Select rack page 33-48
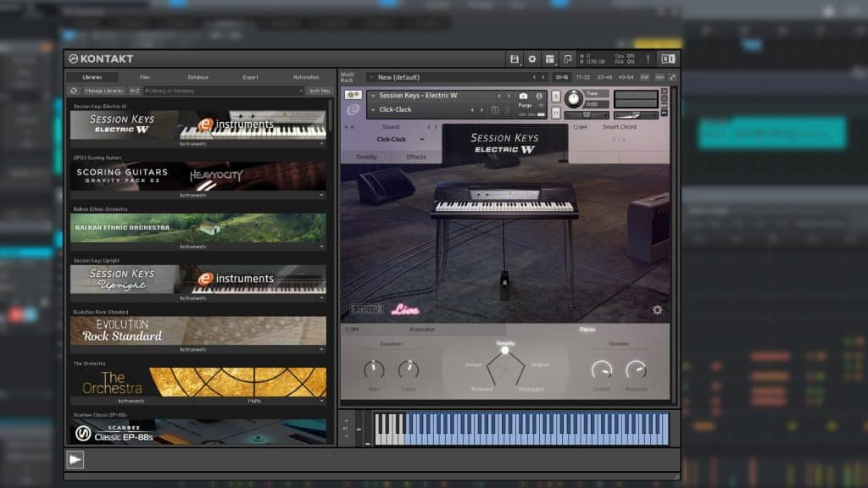Viewport: 868px width, 488px height. [604, 77]
